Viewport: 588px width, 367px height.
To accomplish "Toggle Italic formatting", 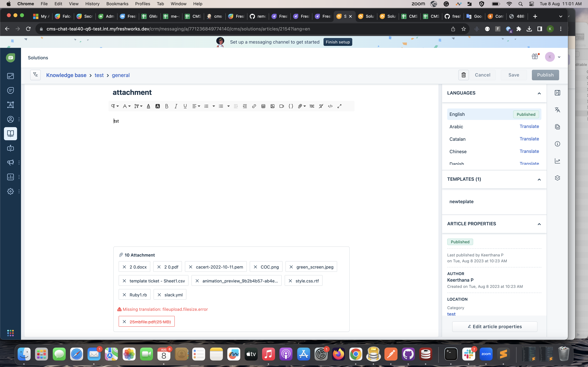I will (x=176, y=106).
